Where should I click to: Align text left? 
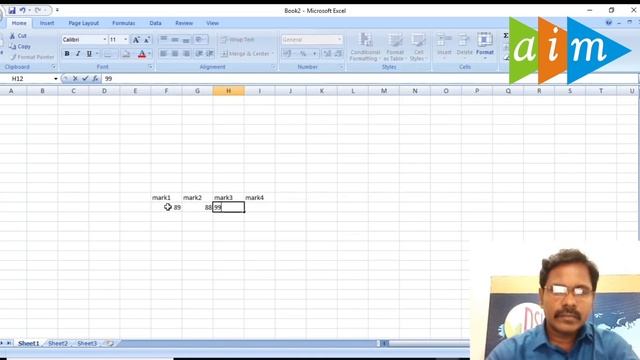[164, 54]
